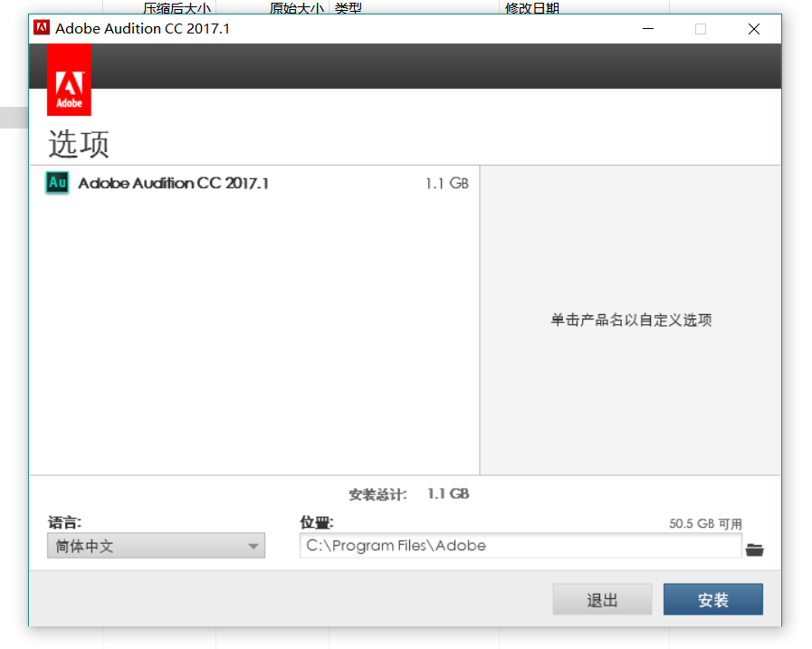Click the install path C:\Program Files\Adobe field
The width and height of the screenshot is (812, 649).
(521, 546)
